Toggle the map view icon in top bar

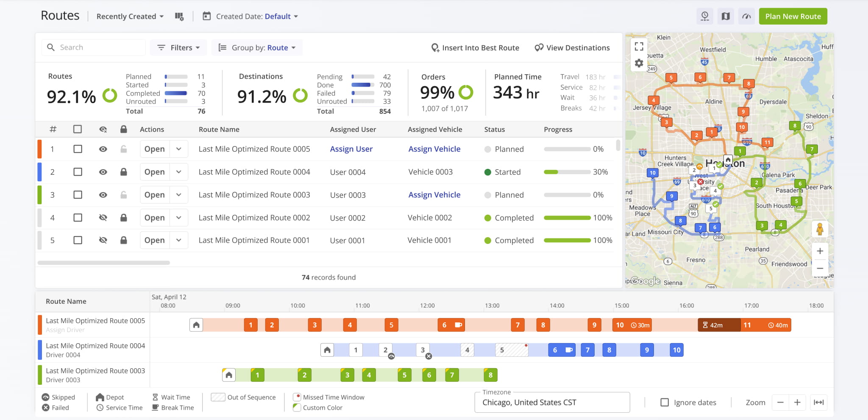[x=726, y=16]
